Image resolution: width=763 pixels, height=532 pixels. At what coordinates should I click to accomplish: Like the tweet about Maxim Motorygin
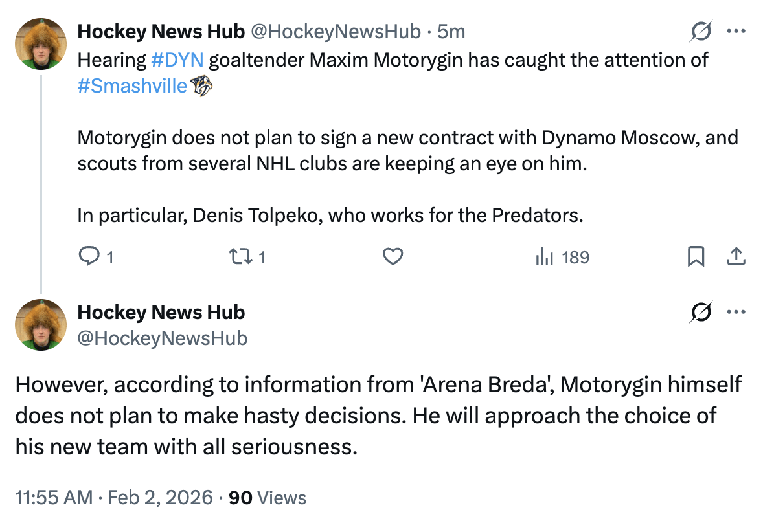coord(393,258)
